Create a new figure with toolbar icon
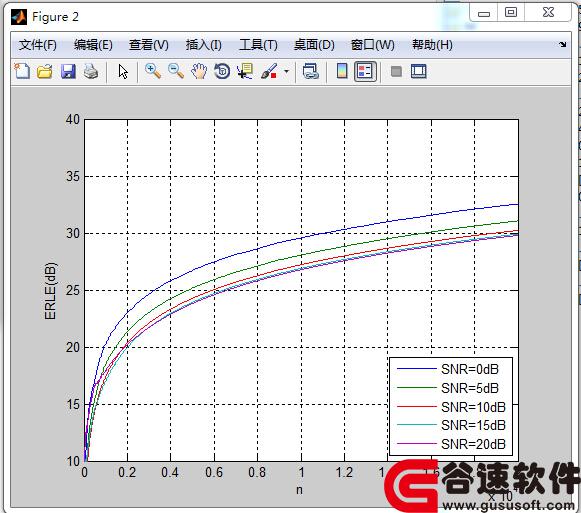The width and height of the screenshot is (581, 513). click(22, 71)
